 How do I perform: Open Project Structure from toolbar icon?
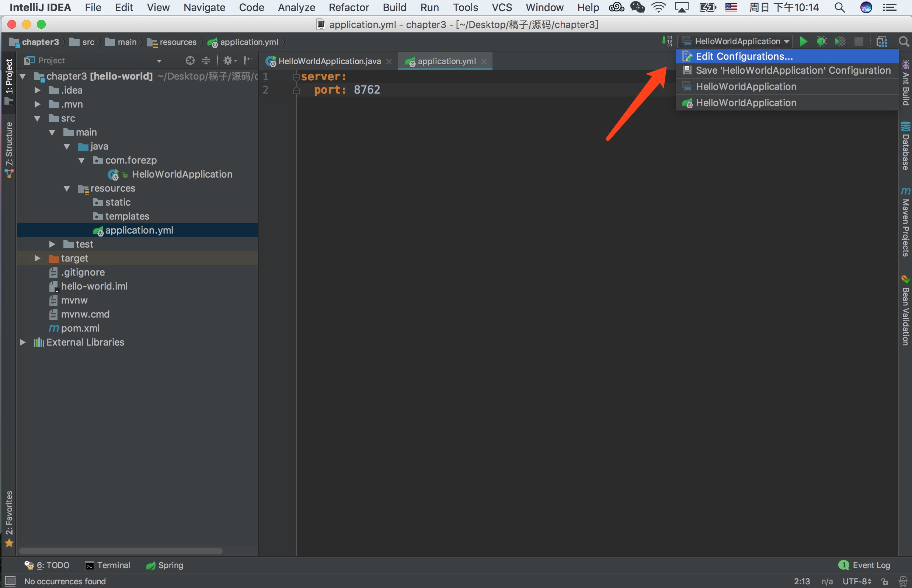click(881, 41)
